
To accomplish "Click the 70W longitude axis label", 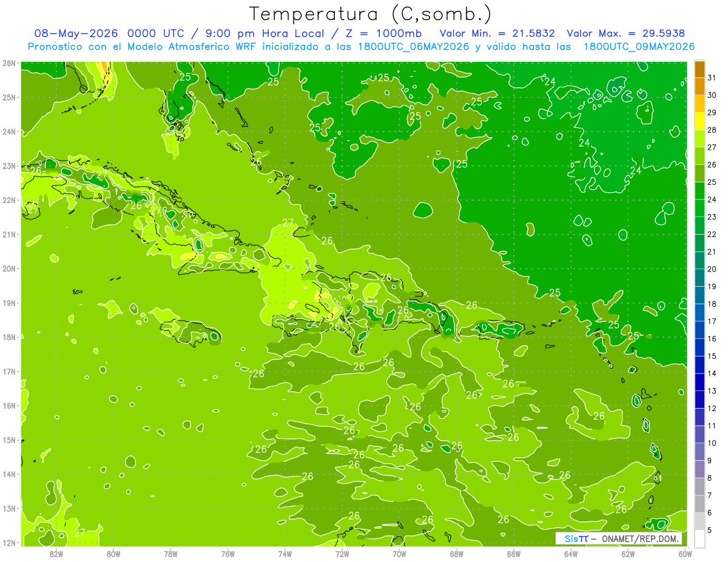I will [x=399, y=553].
